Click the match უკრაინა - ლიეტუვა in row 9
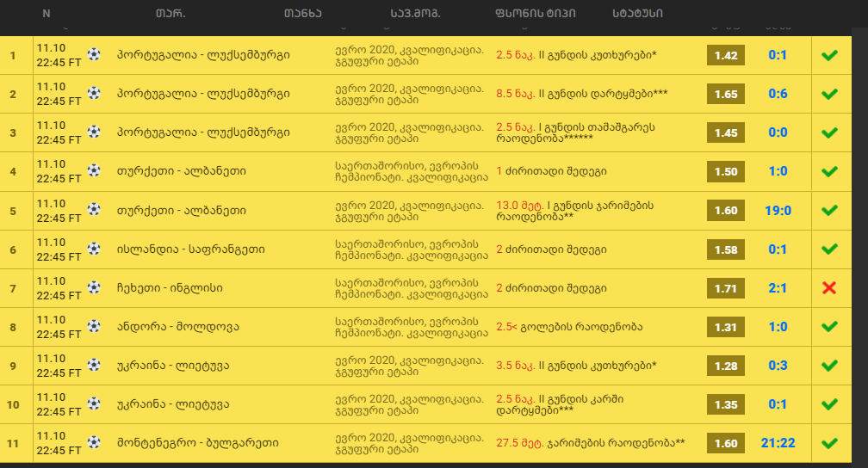 (x=173, y=366)
